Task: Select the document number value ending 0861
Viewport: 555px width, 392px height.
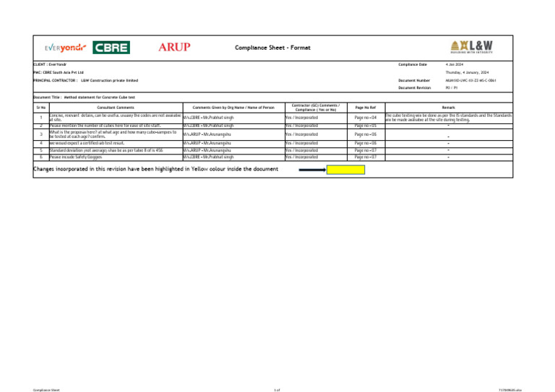Action: 470,80
